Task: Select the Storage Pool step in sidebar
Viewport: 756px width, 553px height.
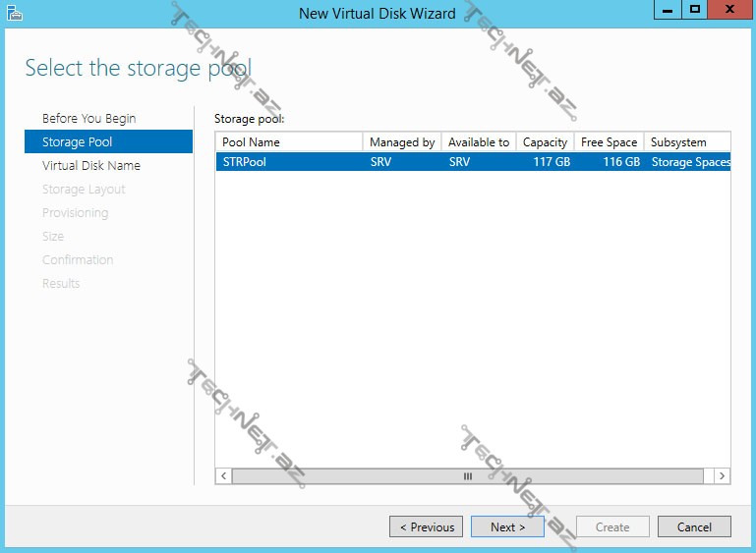Action: click(x=77, y=142)
